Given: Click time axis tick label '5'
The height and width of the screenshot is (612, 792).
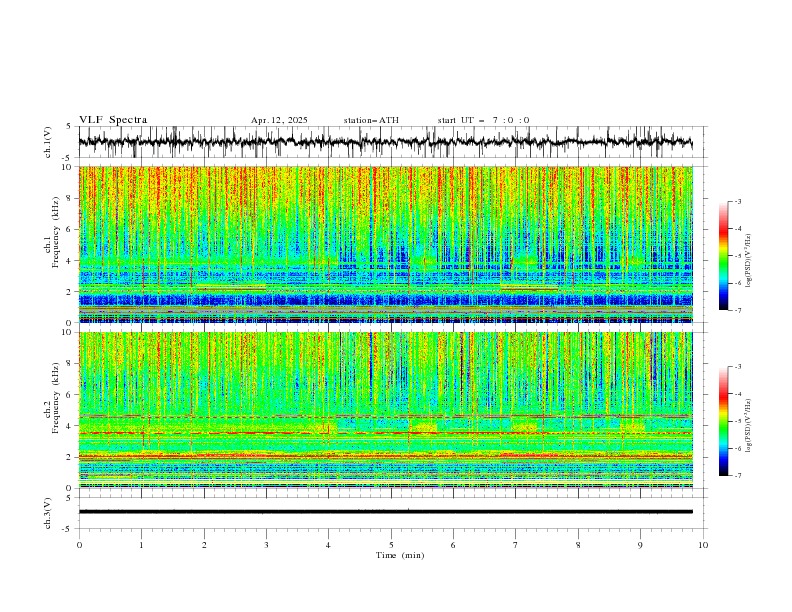Looking at the screenshot, I should click(391, 545).
